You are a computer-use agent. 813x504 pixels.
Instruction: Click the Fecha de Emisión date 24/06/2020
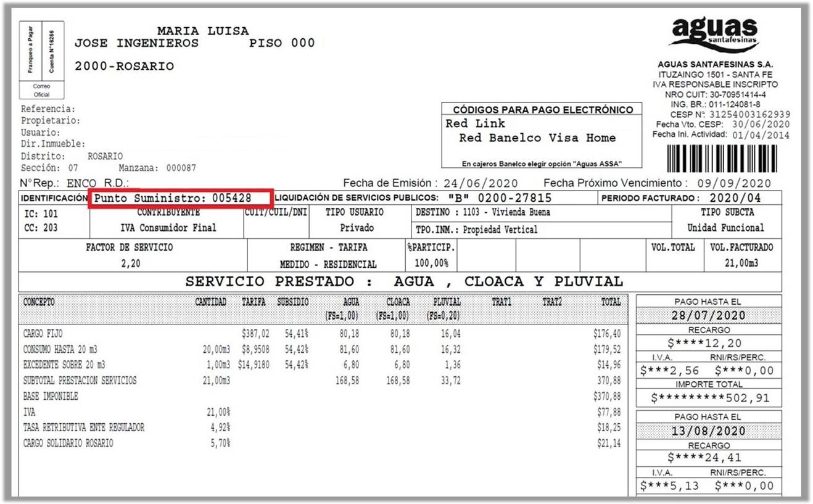pyautogui.click(x=481, y=183)
